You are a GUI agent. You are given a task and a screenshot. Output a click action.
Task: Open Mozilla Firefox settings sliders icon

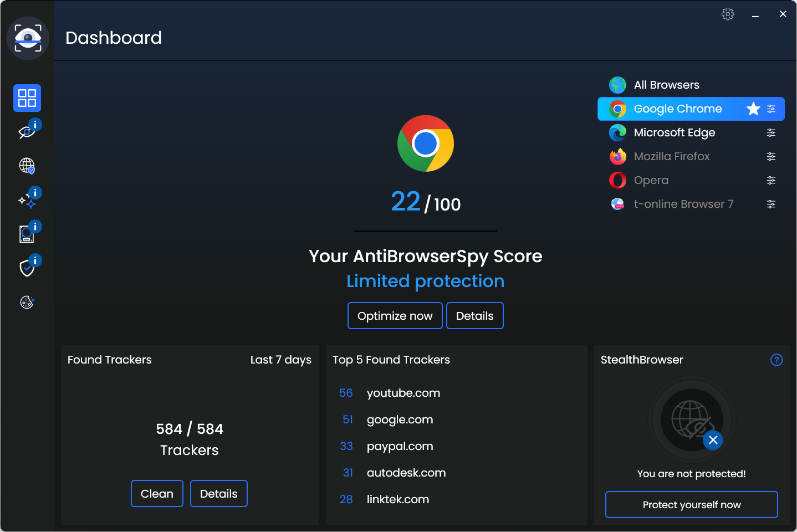(x=771, y=156)
